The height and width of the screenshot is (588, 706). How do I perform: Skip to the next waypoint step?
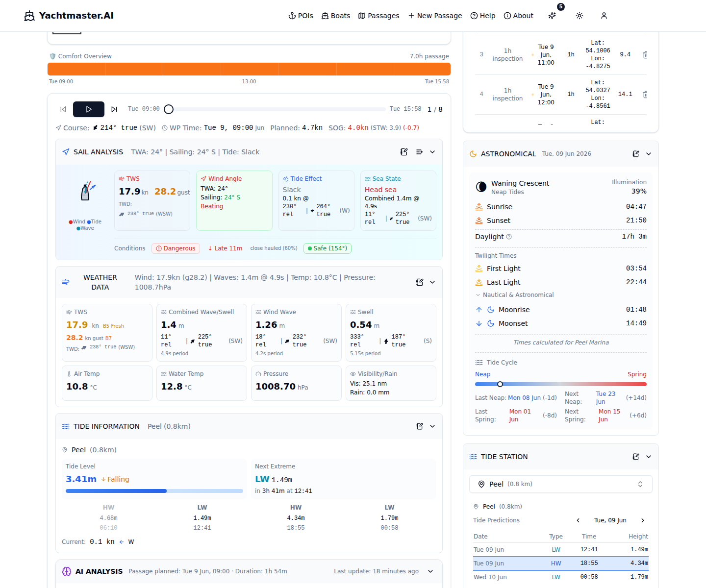pos(114,109)
